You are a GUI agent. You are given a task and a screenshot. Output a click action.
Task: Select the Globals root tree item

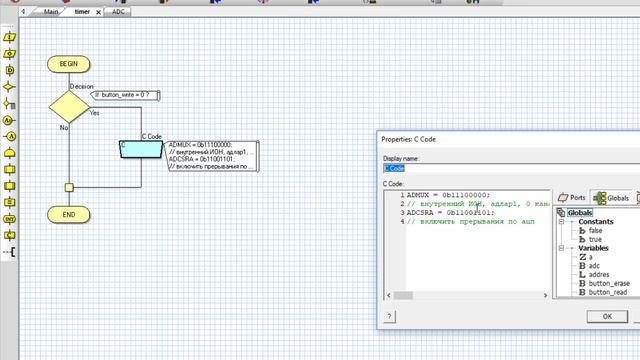click(x=580, y=213)
